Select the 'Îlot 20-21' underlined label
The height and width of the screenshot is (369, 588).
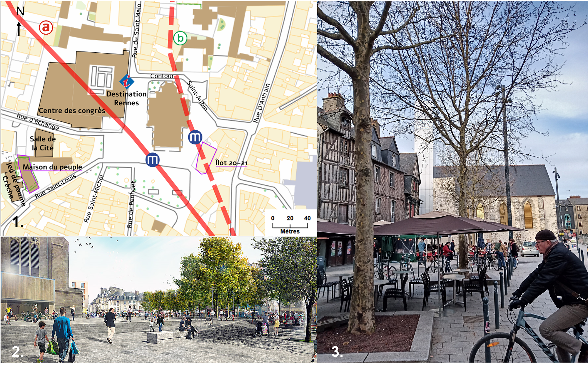point(231,163)
